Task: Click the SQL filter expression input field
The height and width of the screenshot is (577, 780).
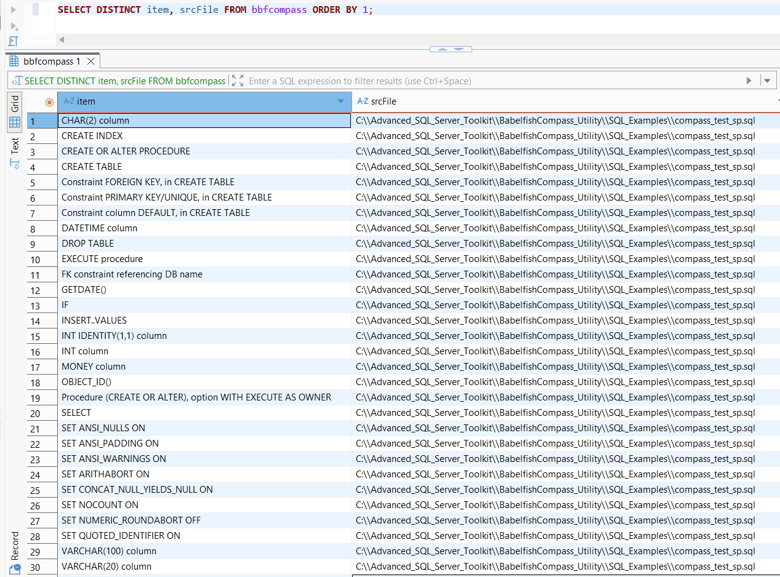Action: pyautogui.click(x=493, y=81)
